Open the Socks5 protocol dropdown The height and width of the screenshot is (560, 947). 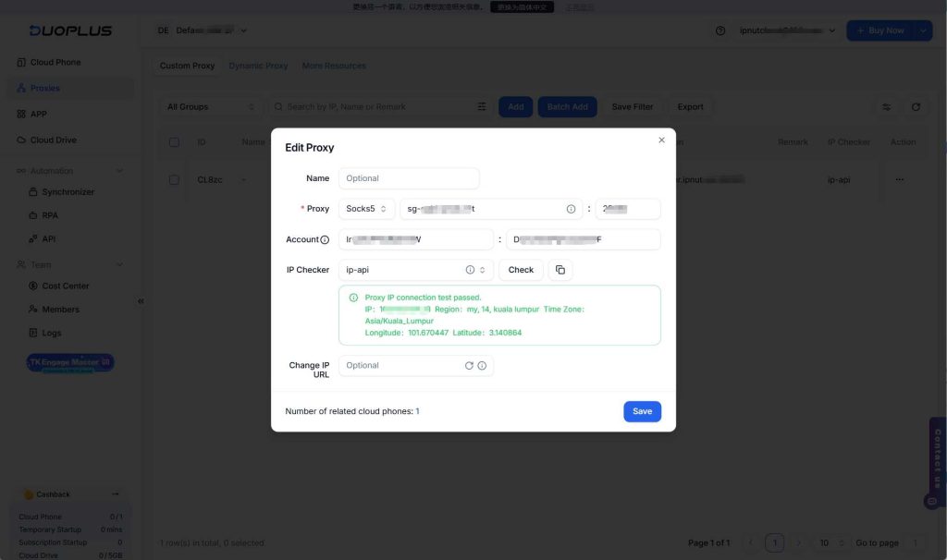coord(367,209)
